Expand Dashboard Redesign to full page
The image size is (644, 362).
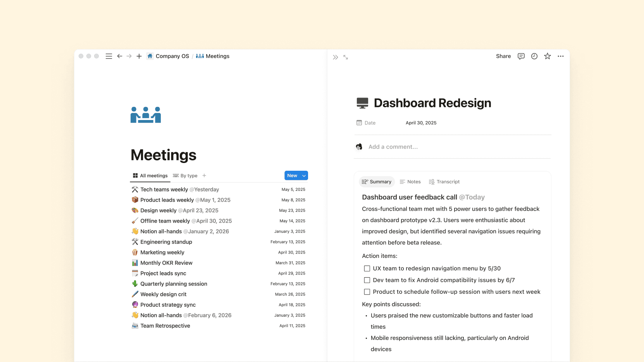click(345, 57)
